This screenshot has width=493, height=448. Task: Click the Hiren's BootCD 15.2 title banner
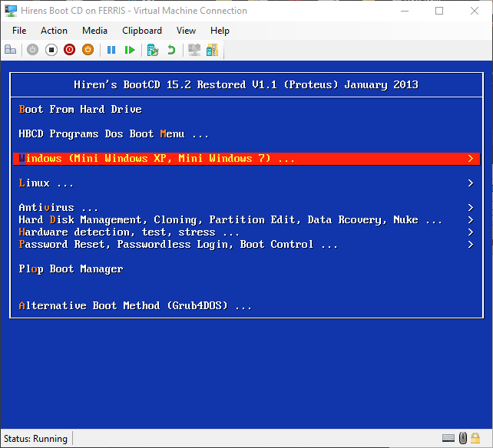[x=246, y=85]
